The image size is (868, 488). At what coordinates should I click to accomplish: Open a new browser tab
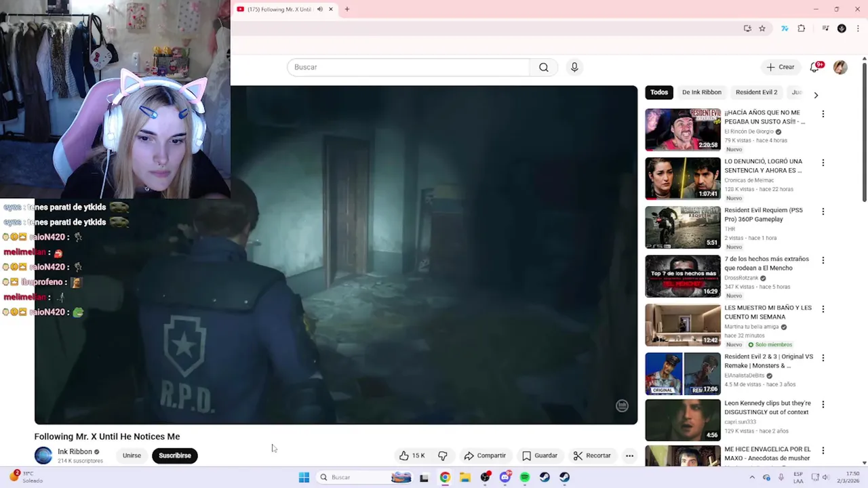(347, 9)
